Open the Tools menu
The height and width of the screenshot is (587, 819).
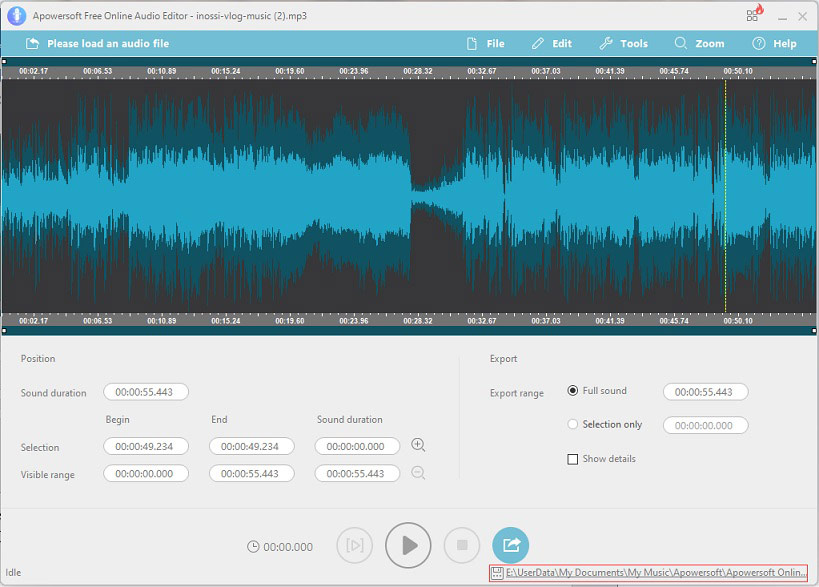pos(624,44)
